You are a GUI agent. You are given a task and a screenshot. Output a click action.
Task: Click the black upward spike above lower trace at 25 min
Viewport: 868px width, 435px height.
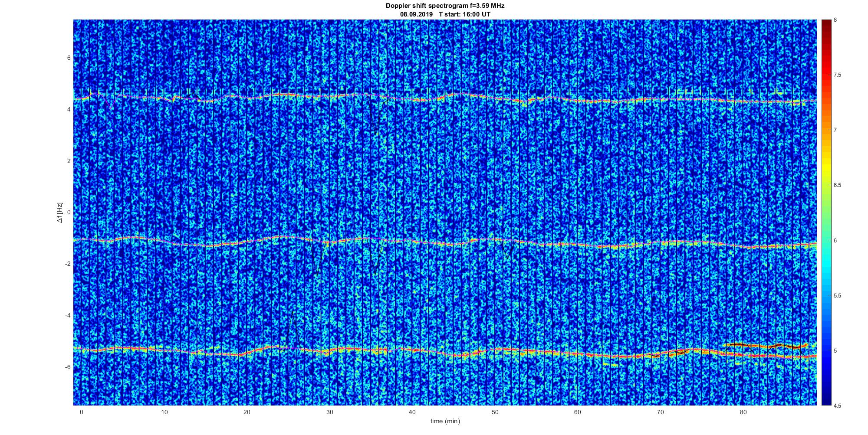[293, 330]
